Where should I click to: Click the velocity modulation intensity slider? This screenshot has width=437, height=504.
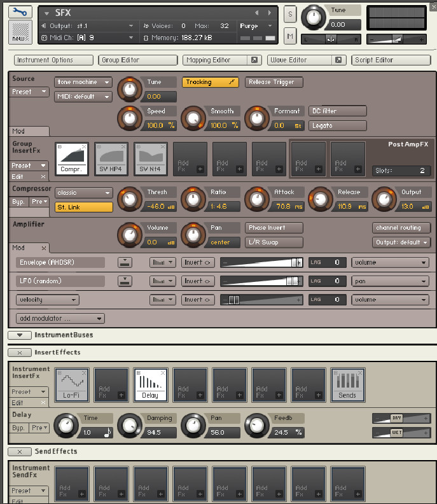point(261,300)
